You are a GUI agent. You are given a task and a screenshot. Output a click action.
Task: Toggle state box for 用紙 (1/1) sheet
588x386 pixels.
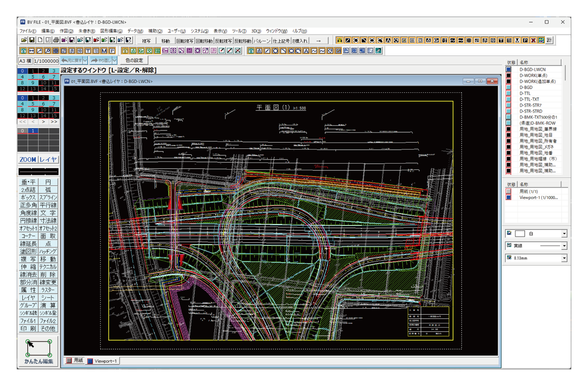(x=509, y=191)
